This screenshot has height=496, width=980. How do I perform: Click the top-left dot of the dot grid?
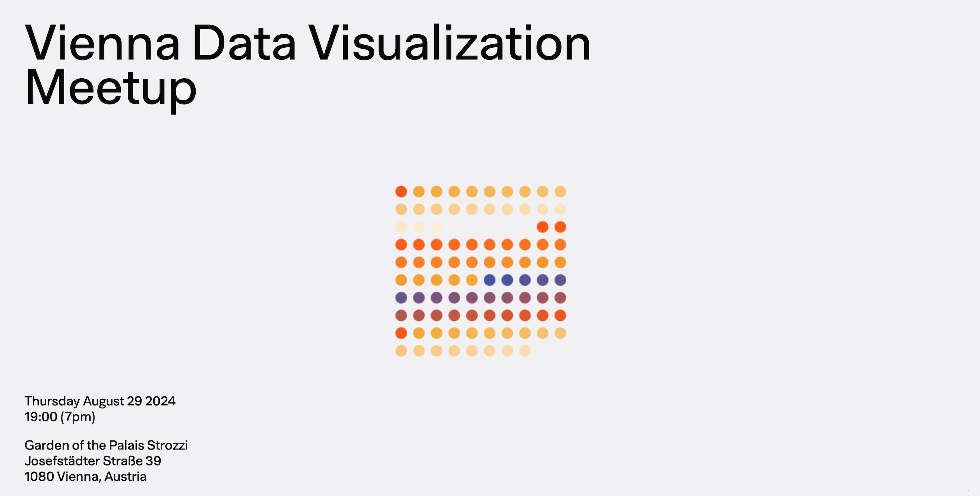tap(401, 191)
